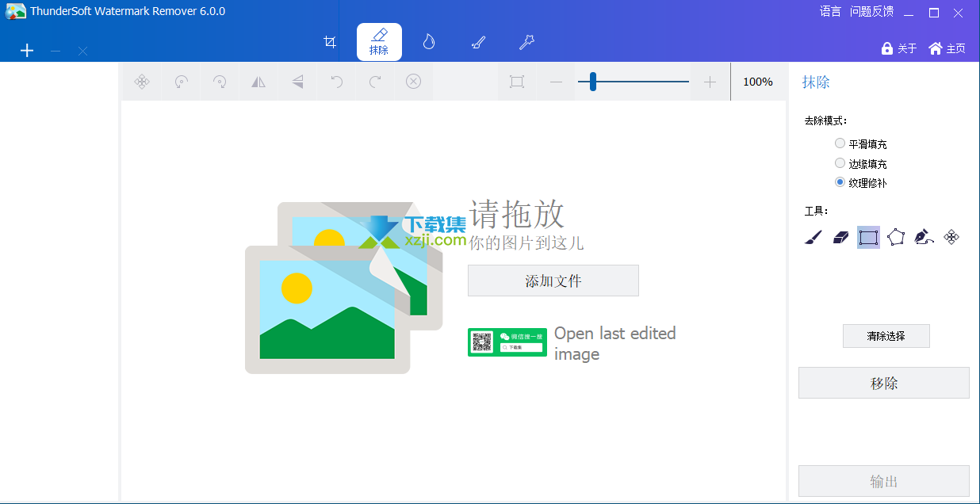Zoom out with the minus icon
The height and width of the screenshot is (504, 980).
tap(556, 82)
